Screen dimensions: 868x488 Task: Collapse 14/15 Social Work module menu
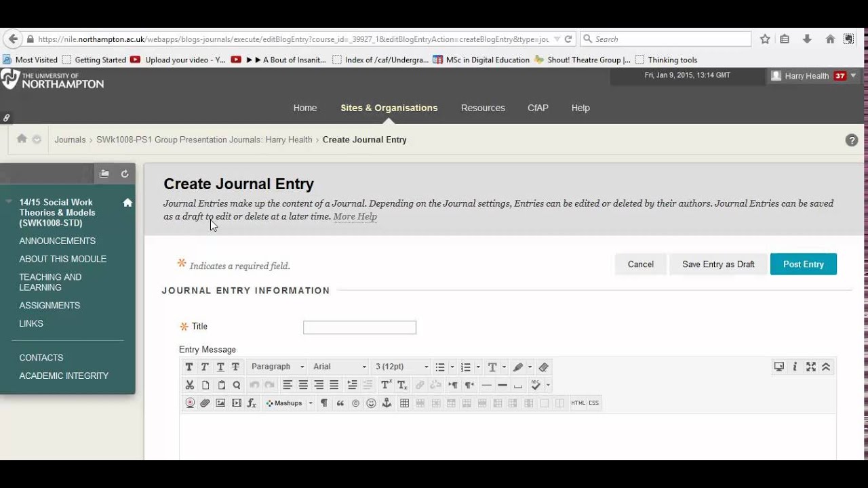(9, 201)
